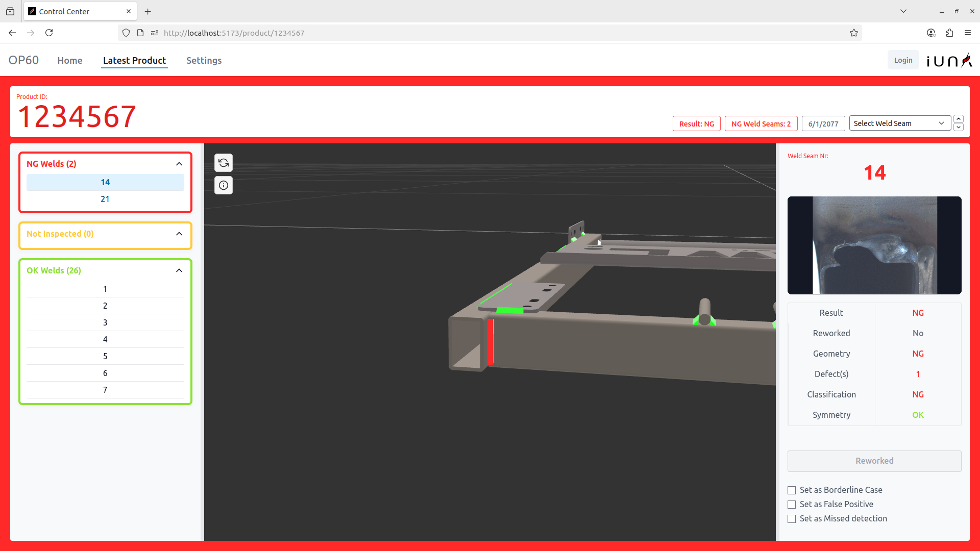This screenshot has width=980, height=551.
Task: Collapse the OK Welds section
Action: coord(179,270)
